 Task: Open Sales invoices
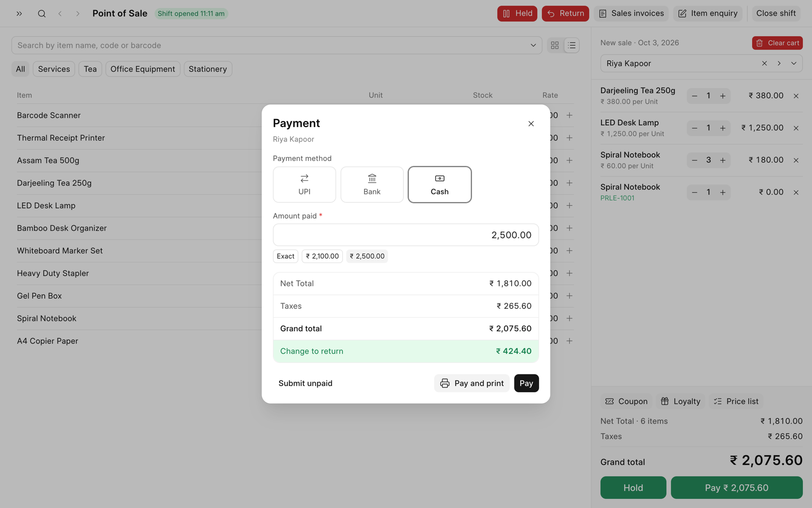(631, 14)
